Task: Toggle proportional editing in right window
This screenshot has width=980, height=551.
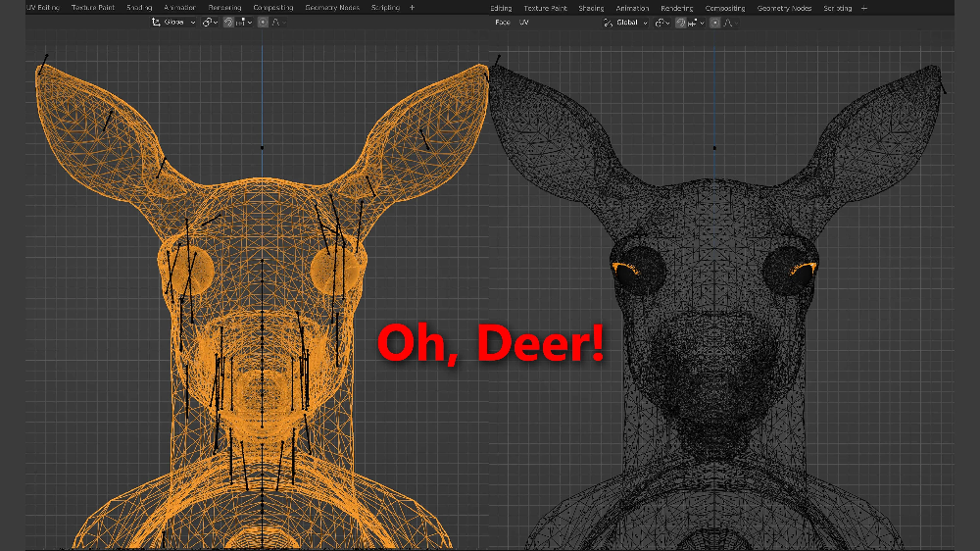Action: 715,24
